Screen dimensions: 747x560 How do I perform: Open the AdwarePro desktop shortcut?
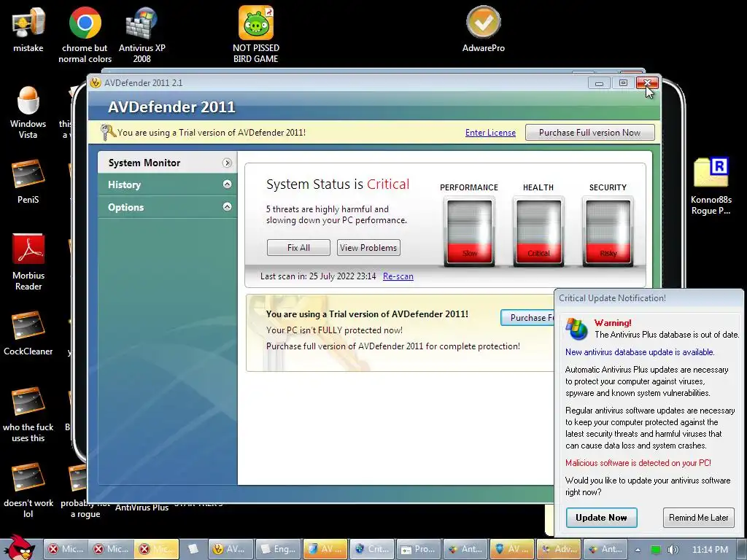pos(484,28)
